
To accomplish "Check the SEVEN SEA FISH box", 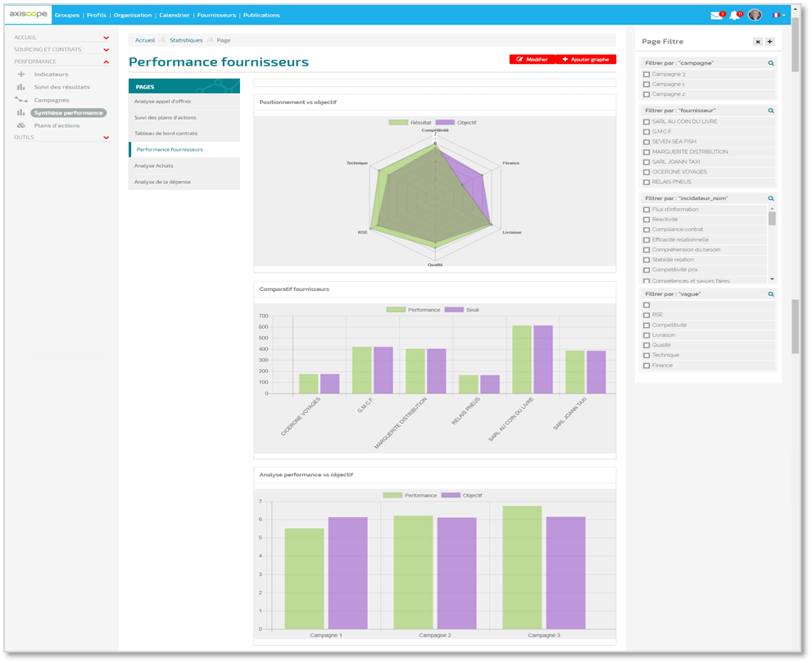I will point(646,142).
